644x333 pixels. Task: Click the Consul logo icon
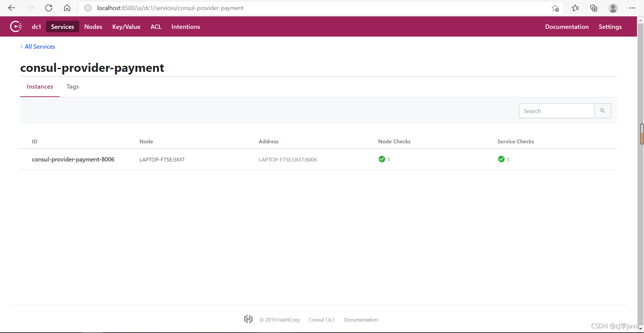click(16, 27)
